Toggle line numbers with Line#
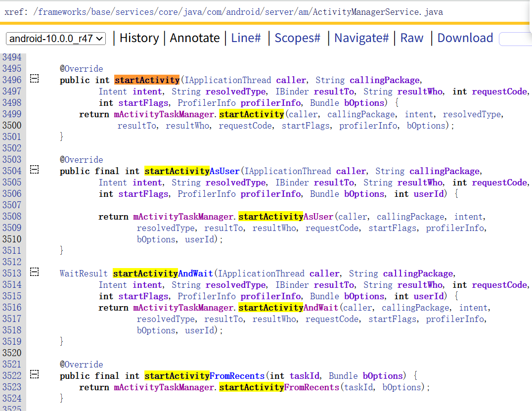The width and height of the screenshot is (532, 411). [x=246, y=38]
